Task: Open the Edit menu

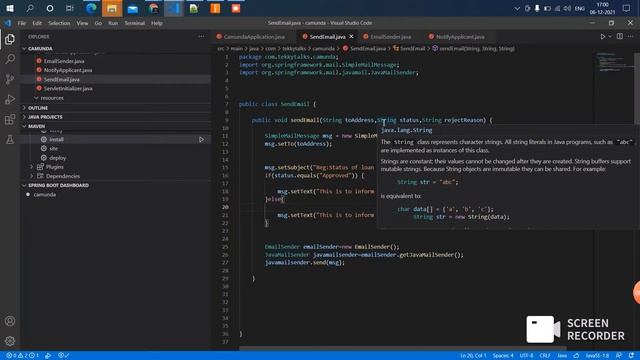Action: click(x=37, y=23)
